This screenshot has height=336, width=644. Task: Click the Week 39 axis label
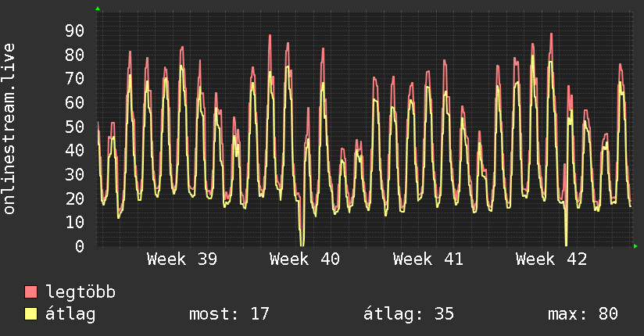(x=182, y=259)
